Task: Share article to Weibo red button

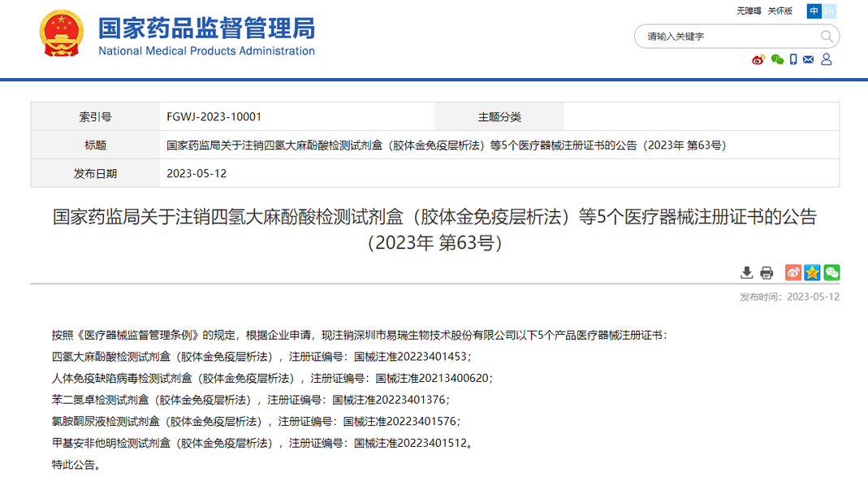Action: 793,273
